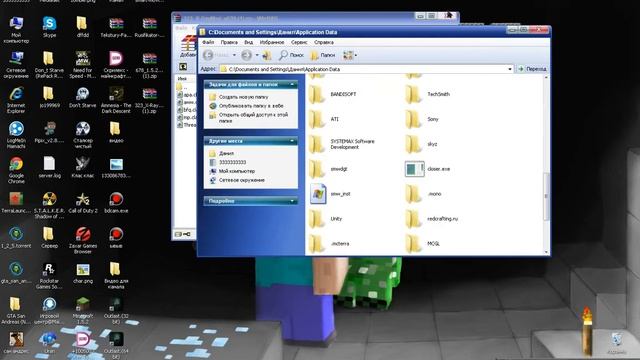Click the Forward arrow button in Explorer

tap(247, 55)
